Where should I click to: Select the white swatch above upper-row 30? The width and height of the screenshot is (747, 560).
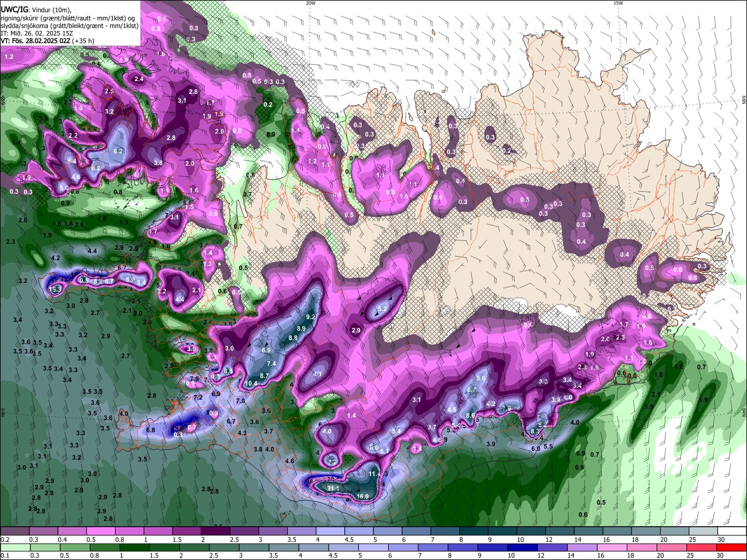pyautogui.click(x=732, y=531)
